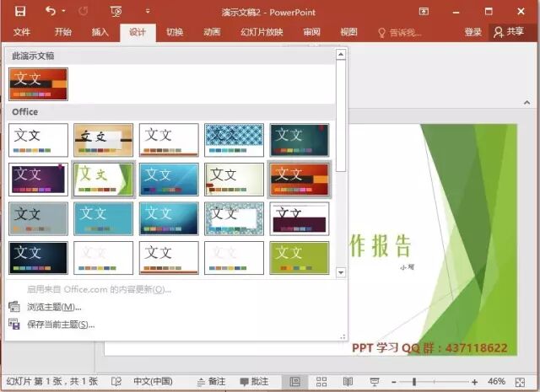Open the 审阅 tab
The image size is (540, 392).
311,32
